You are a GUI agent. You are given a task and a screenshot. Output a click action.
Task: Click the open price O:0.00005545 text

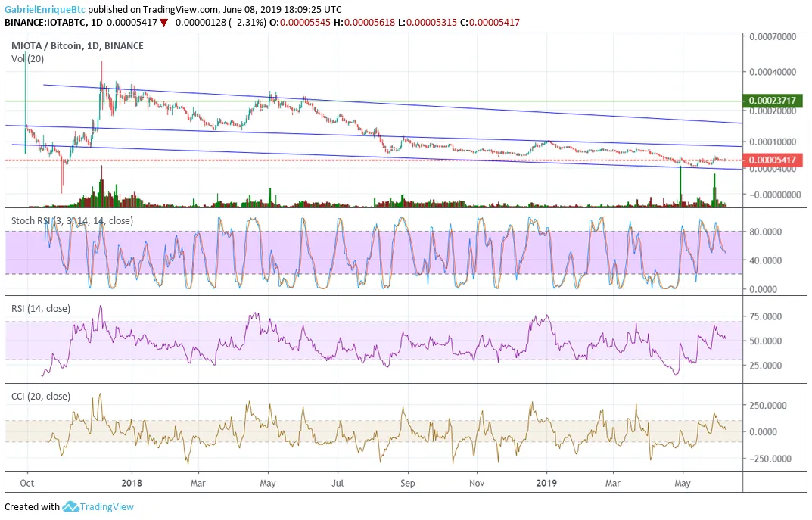point(300,22)
